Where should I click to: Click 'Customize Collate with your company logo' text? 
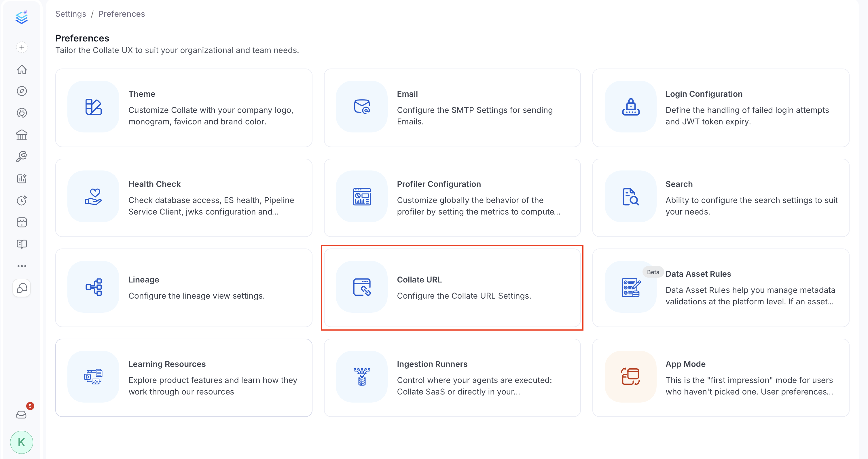click(x=211, y=116)
